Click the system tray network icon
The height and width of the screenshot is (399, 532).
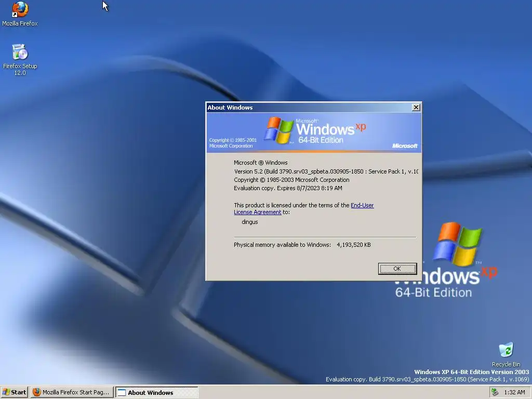pyautogui.click(x=495, y=392)
